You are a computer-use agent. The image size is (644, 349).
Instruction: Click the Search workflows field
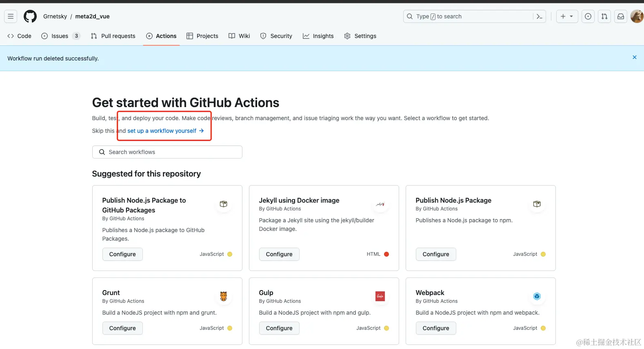pos(167,152)
